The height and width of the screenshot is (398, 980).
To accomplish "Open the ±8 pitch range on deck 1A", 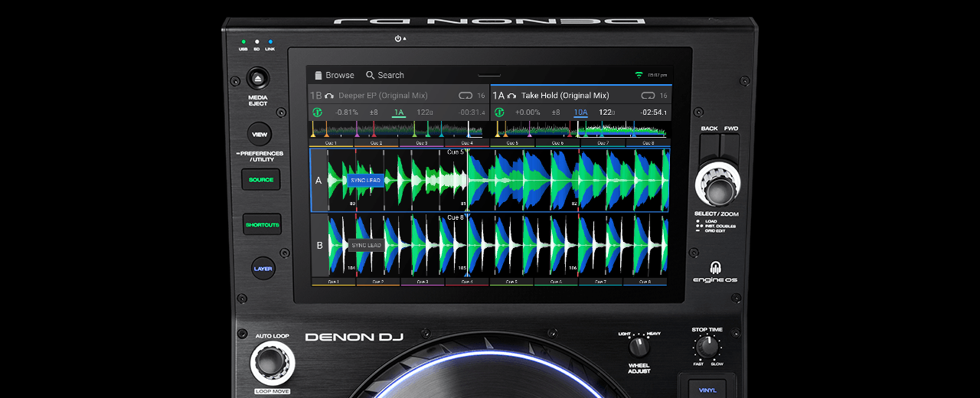I will click(x=555, y=113).
